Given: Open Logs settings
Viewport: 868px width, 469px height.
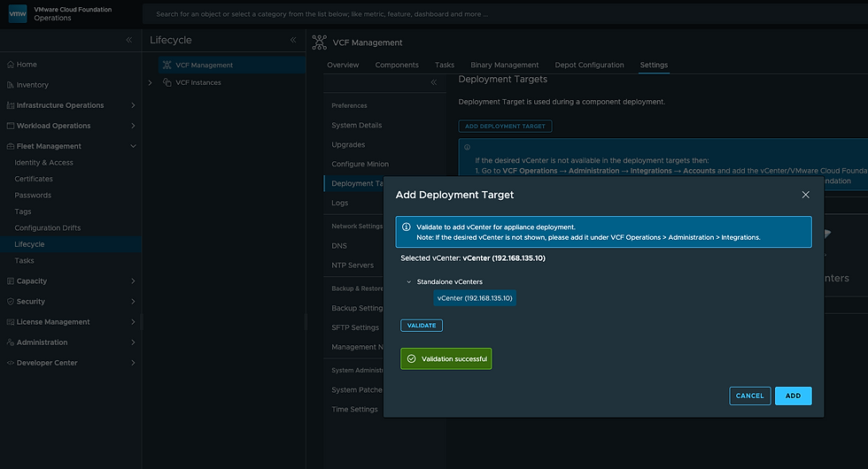Looking at the screenshot, I should pos(340,203).
